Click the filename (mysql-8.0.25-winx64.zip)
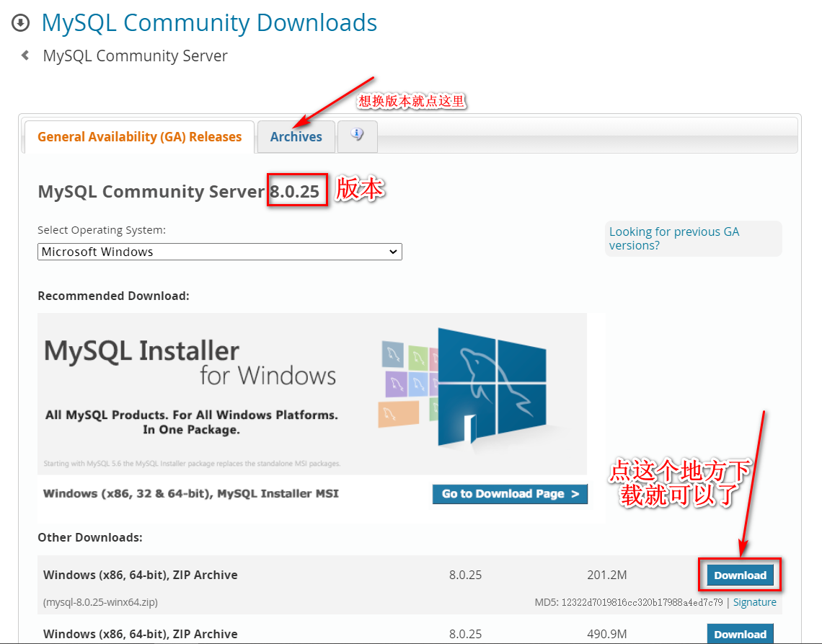Screen dimensions: 822x644 click(101, 602)
